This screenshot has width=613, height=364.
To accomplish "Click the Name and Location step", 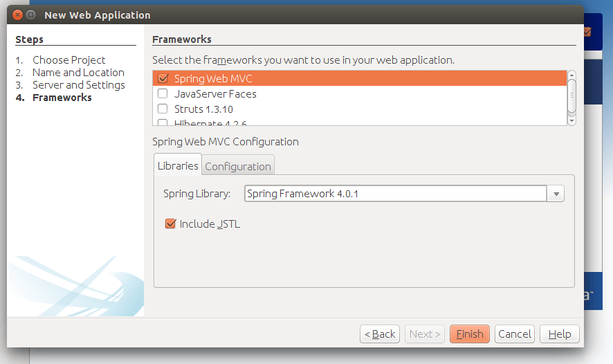I will pyautogui.click(x=78, y=73).
